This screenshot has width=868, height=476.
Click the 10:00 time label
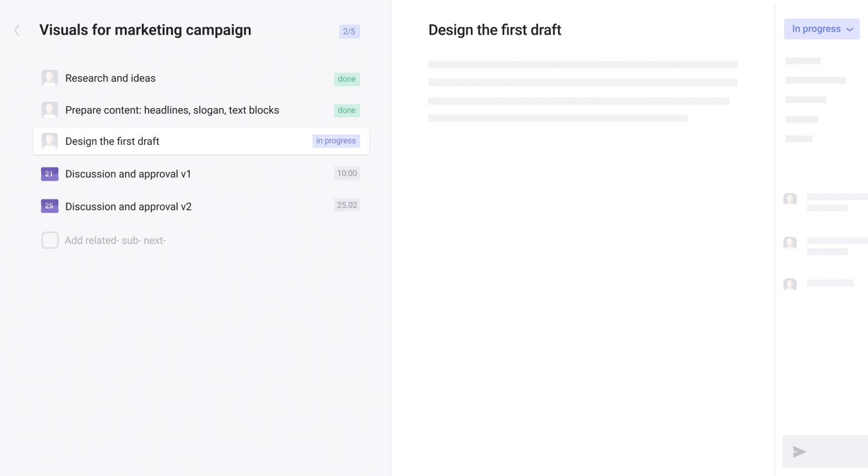pyautogui.click(x=347, y=173)
